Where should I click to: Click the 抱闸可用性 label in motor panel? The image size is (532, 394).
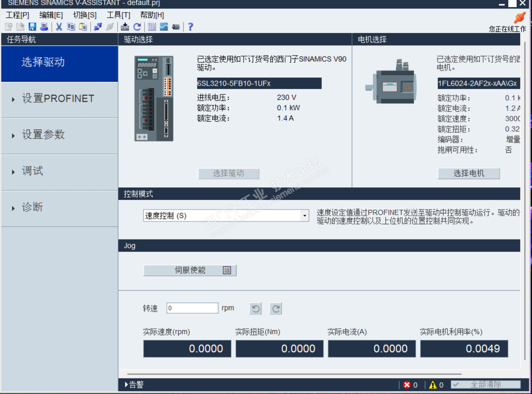[x=458, y=150]
